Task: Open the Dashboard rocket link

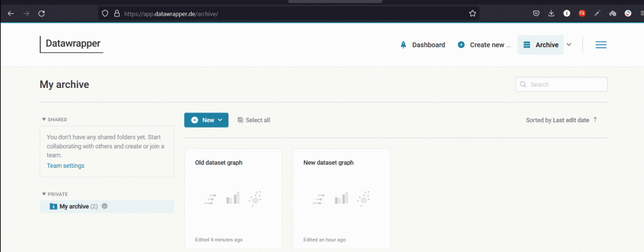Action: coord(422,45)
